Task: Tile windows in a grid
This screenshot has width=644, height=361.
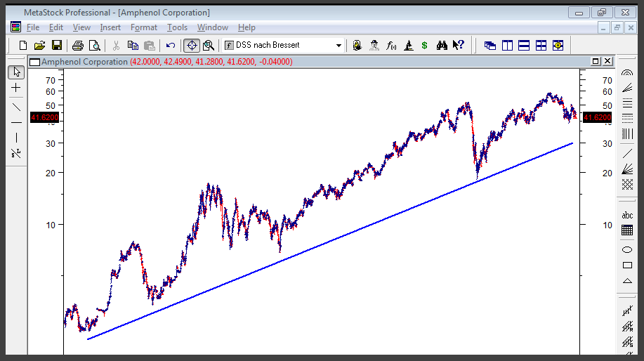Action: pos(541,45)
